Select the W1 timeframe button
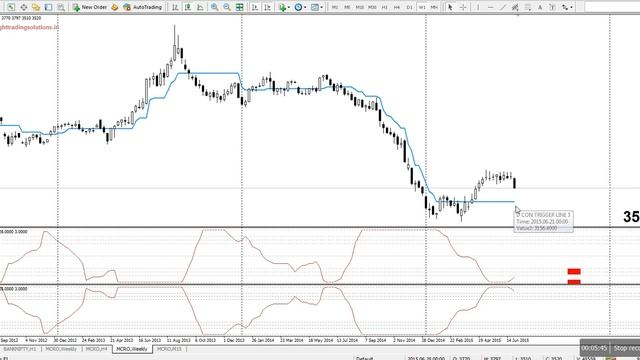Screen dimensions: 640x360 pos(422,7)
